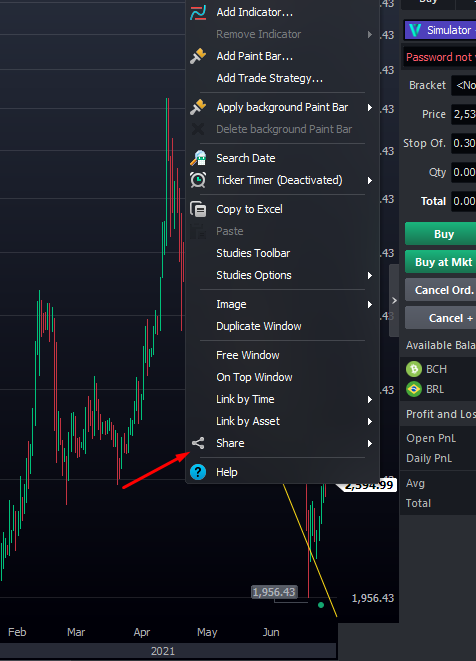Click the Ticker Timer alarm clock icon
This screenshot has height=661, width=476.
point(198,180)
